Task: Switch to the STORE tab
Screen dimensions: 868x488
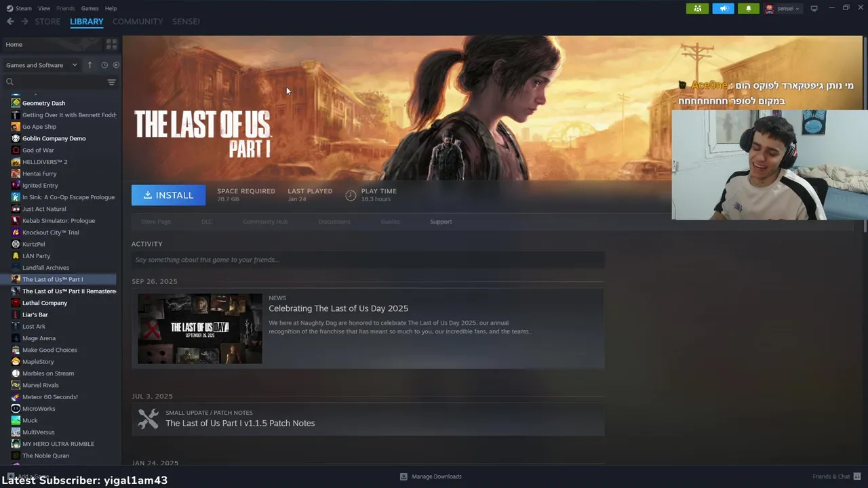Action: point(47,22)
